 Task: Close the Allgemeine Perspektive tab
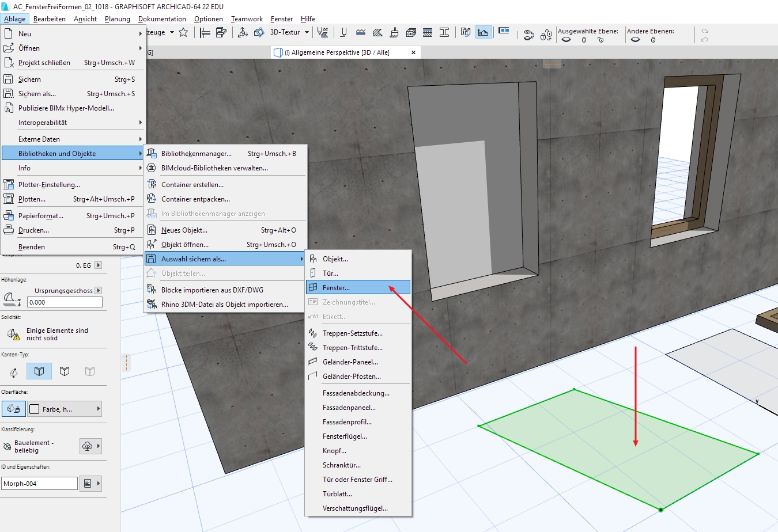coord(413,52)
